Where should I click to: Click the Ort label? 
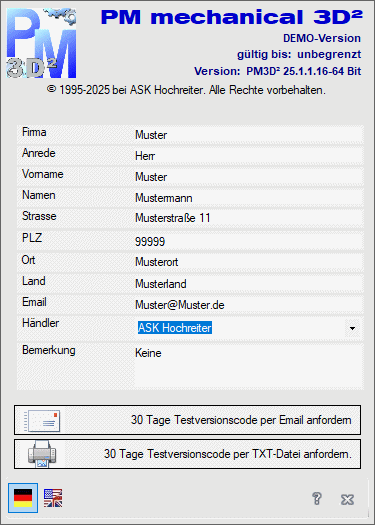(28, 260)
